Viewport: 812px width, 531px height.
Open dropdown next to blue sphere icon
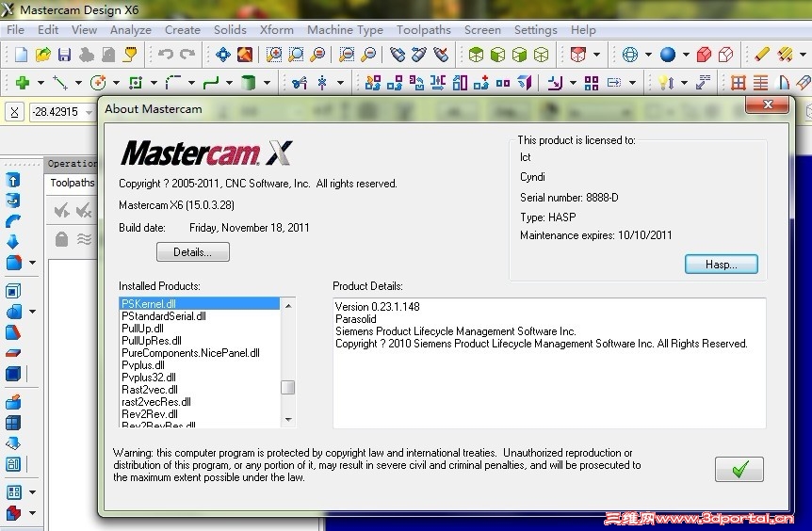tap(686, 55)
